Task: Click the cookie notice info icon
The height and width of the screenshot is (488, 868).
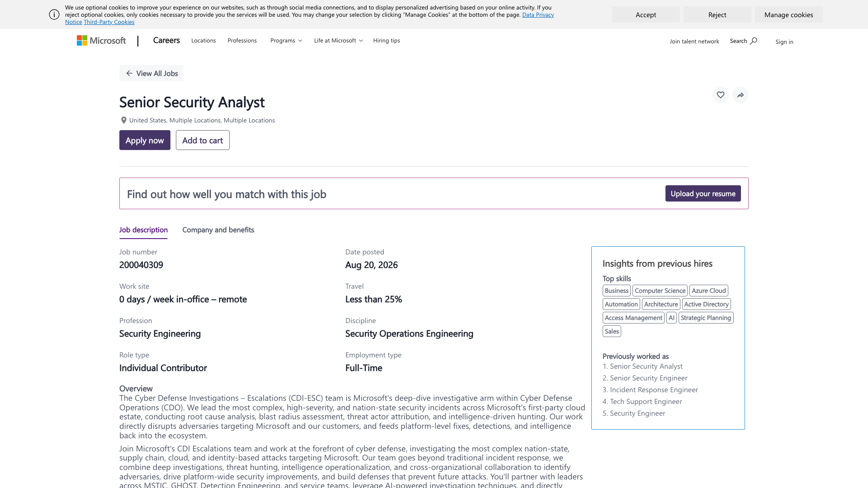Action: (54, 14)
